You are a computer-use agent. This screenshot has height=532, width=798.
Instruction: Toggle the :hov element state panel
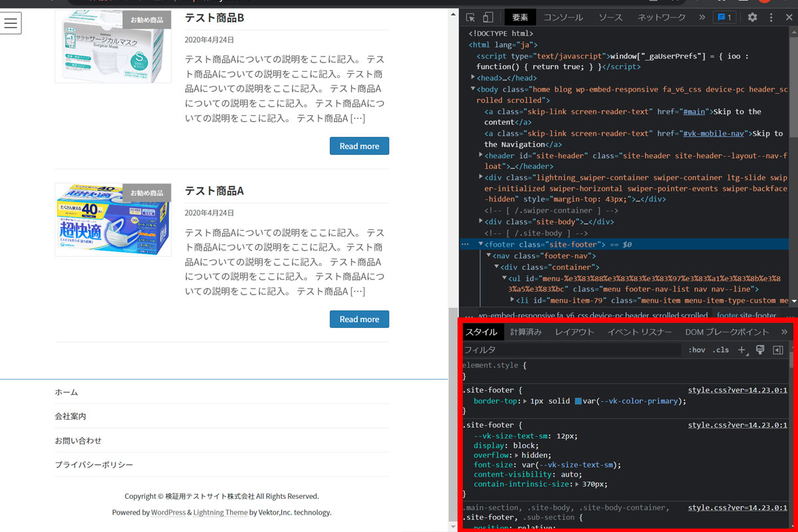pyautogui.click(x=697, y=350)
